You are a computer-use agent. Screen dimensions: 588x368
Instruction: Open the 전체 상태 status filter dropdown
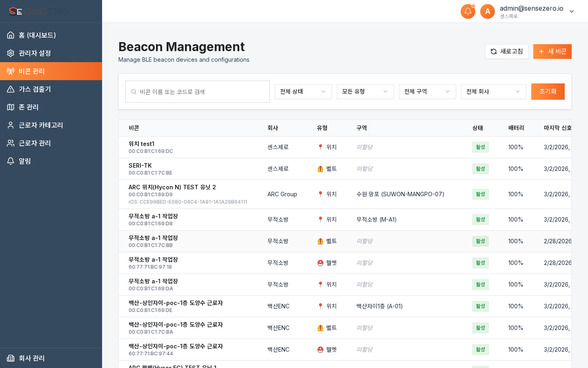(303, 92)
